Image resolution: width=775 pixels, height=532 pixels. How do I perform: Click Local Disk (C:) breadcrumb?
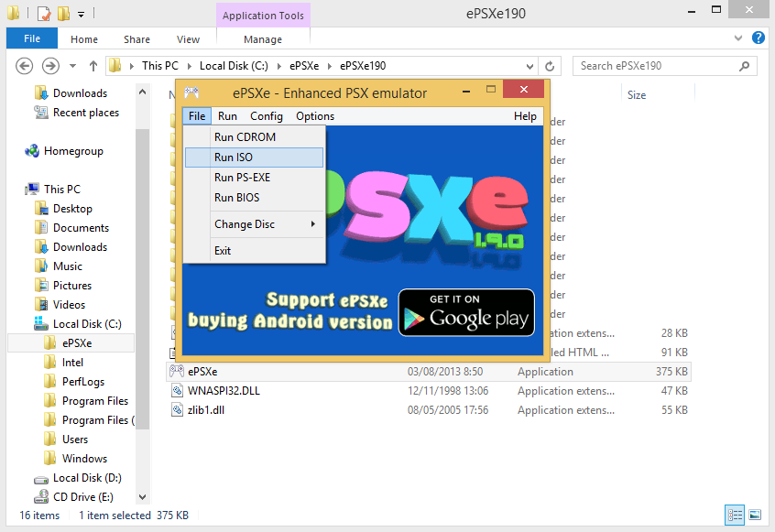(234, 66)
